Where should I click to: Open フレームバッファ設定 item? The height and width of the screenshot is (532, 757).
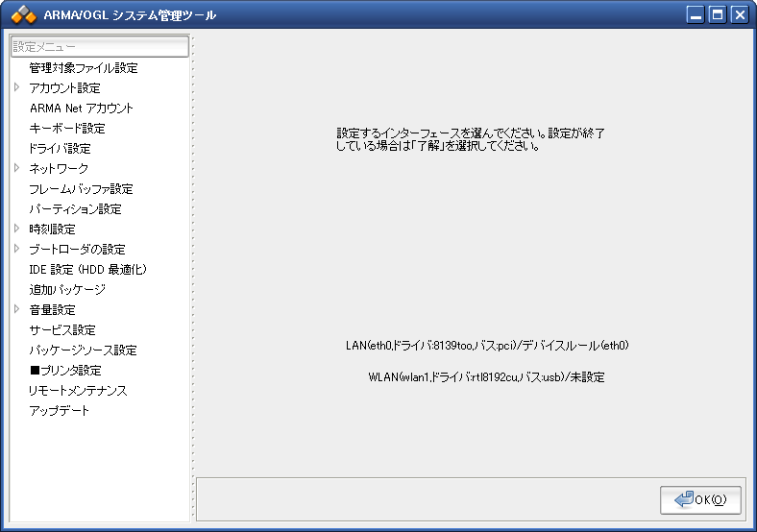[81, 189]
